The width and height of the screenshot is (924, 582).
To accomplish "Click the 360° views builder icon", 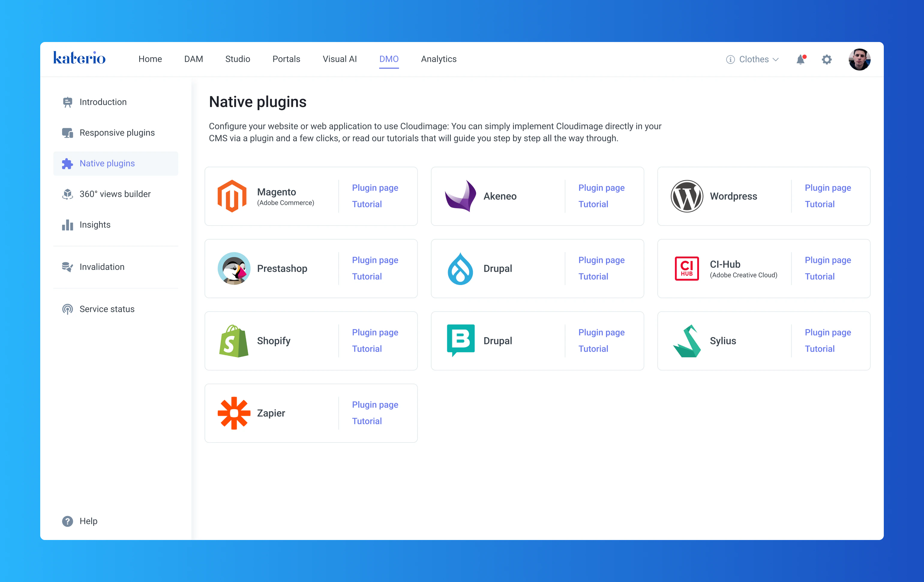I will tap(67, 194).
